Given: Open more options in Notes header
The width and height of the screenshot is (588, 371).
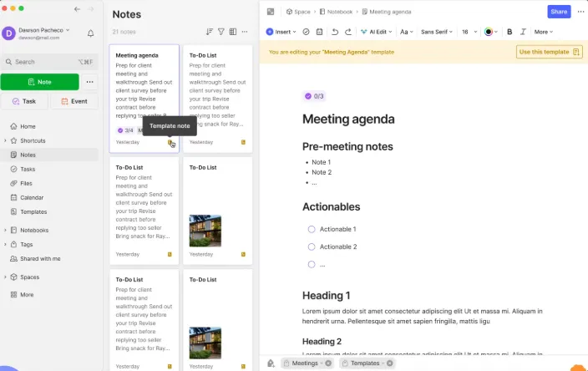Looking at the screenshot, I should point(245,32).
